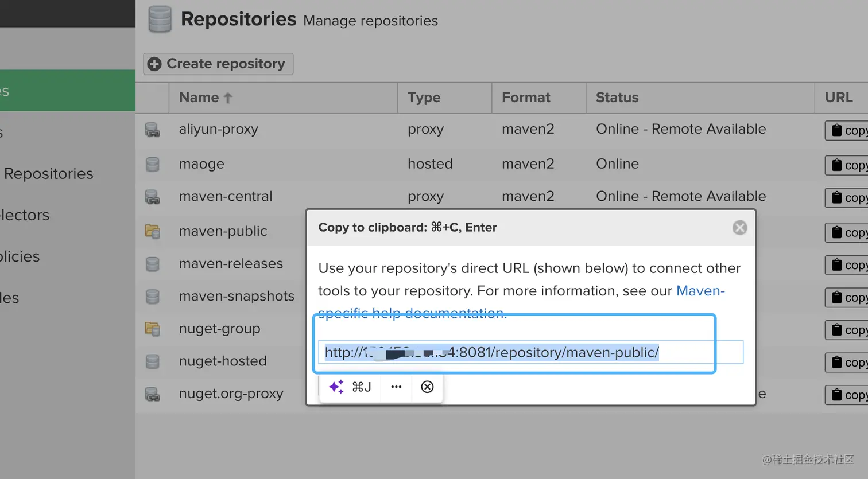Open Repositories in the left sidebar
Screen dimensions: 868x479
[49, 174]
